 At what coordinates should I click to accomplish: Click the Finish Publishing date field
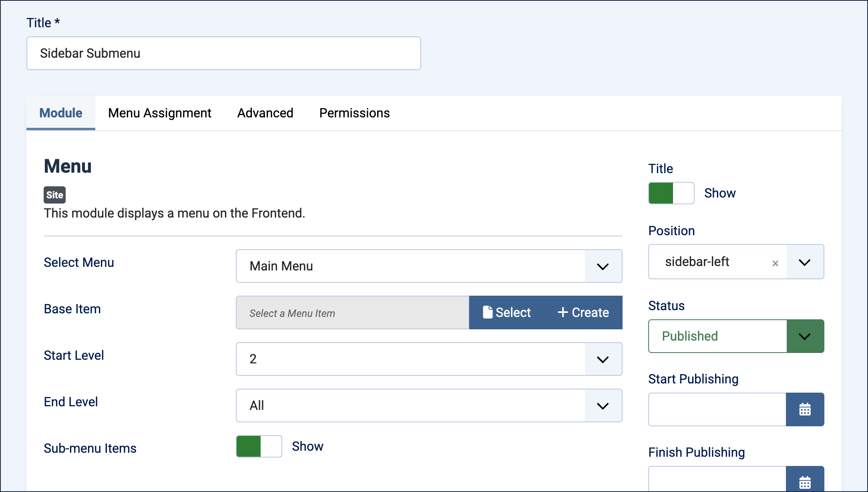(x=717, y=480)
